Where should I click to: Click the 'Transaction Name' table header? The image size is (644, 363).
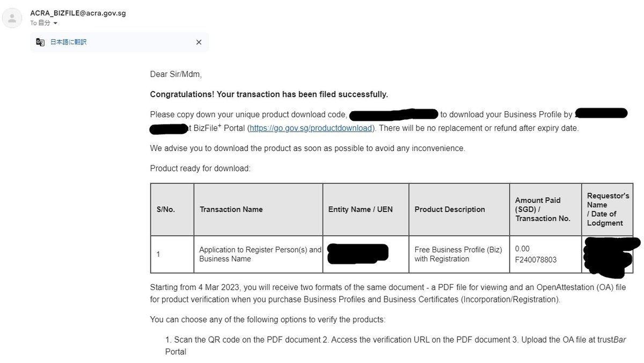click(x=231, y=209)
